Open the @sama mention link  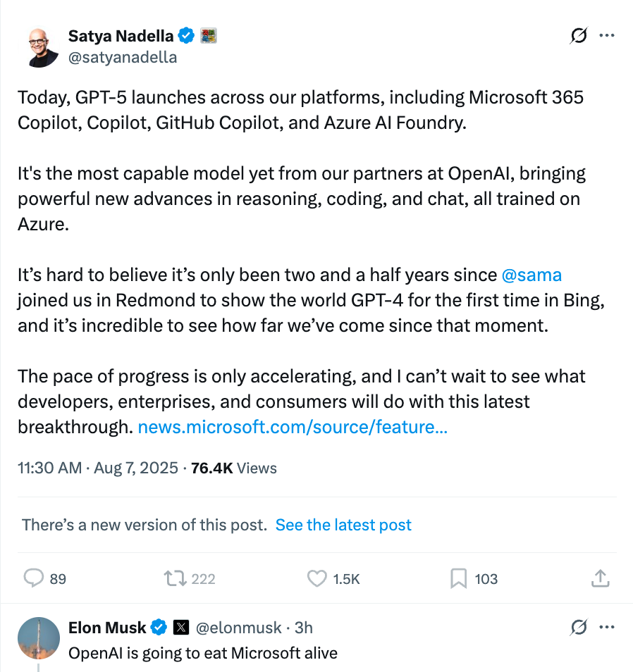tap(531, 274)
